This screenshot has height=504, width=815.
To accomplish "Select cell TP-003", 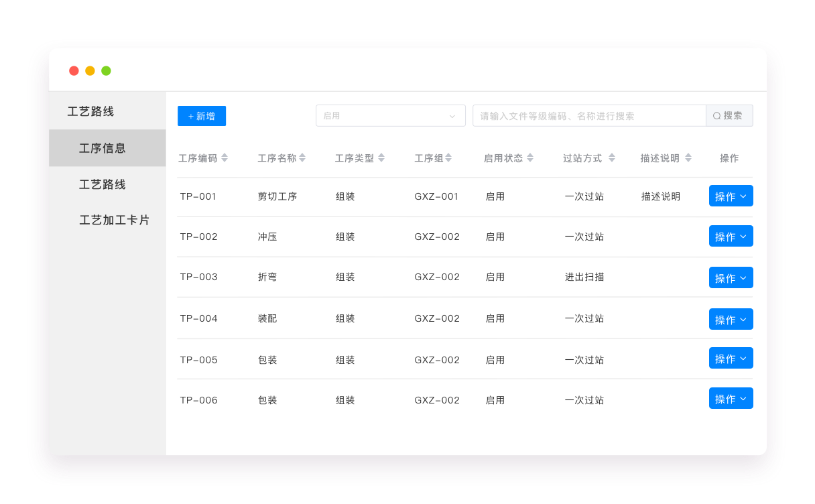I will click(x=198, y=277).
